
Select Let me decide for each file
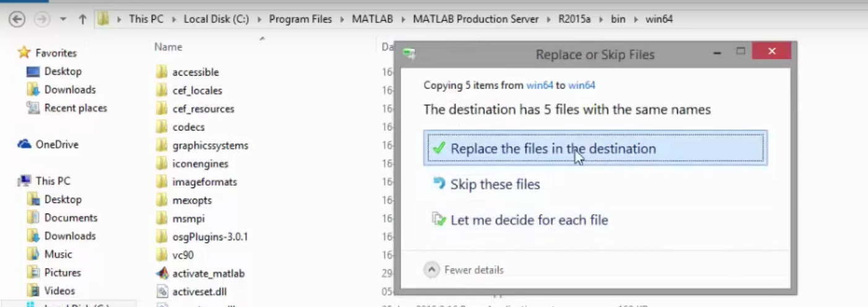[x=529, y=220]
